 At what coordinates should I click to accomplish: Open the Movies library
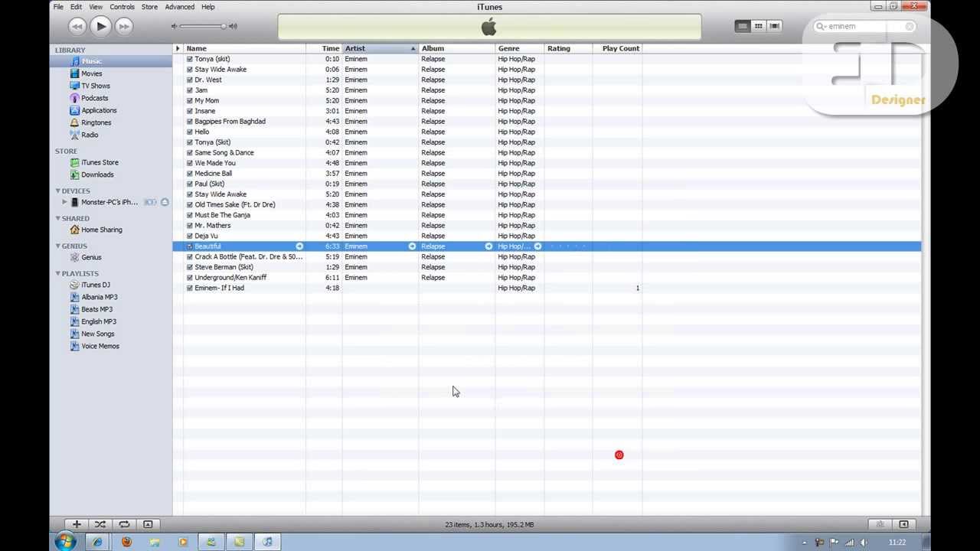[91, 73]
